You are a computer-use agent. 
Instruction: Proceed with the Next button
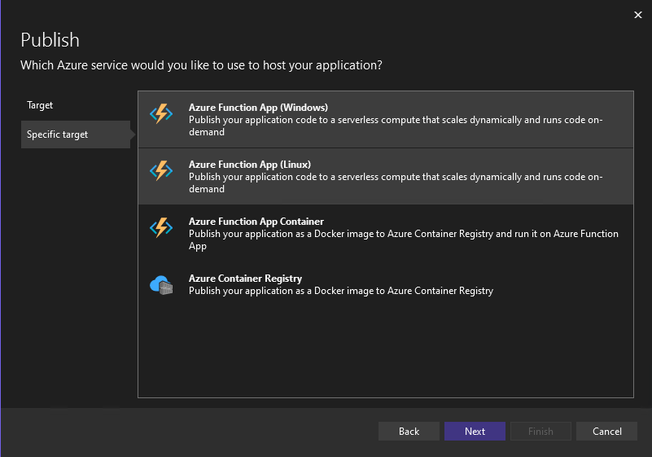475,431
